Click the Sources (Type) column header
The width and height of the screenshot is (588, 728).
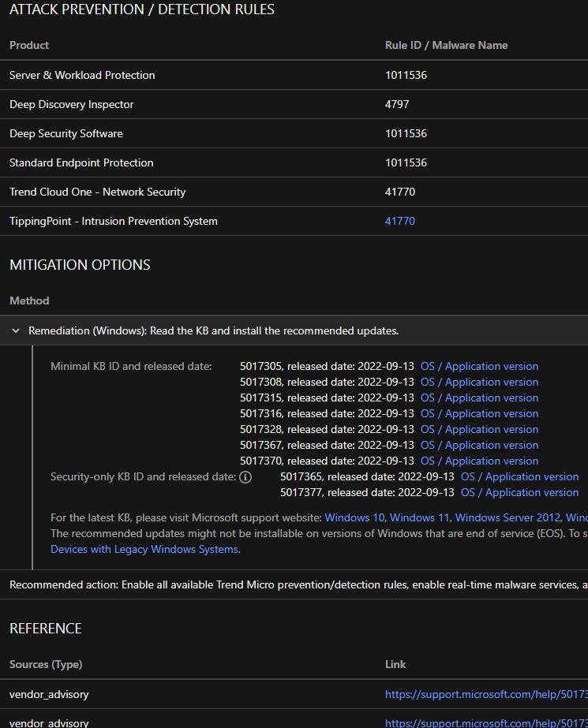[x=46, y=665]
